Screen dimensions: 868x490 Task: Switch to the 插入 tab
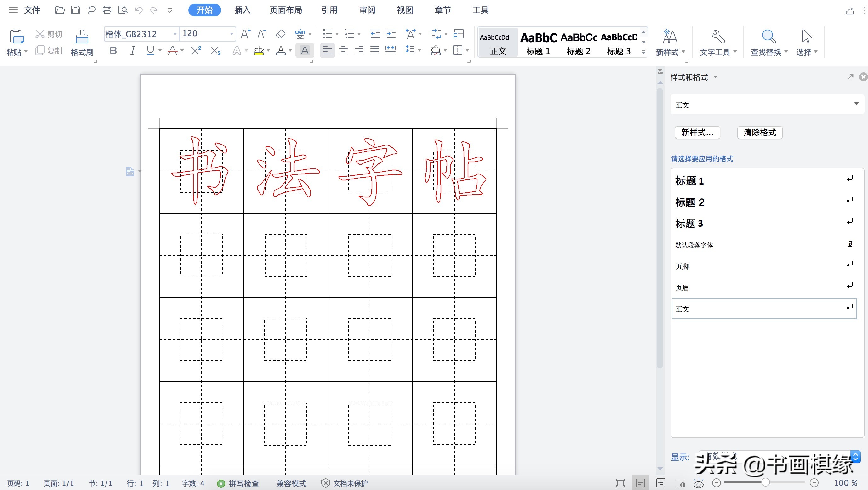[x=242, y=10]
